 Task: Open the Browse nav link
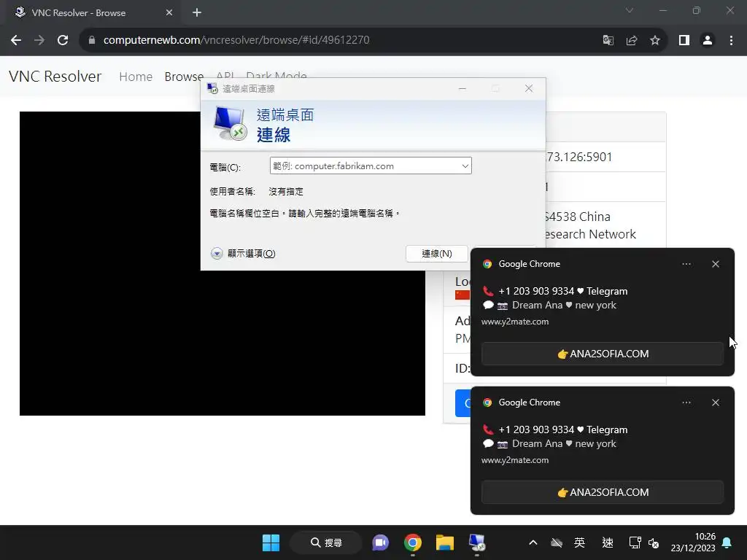coord(184,77)
